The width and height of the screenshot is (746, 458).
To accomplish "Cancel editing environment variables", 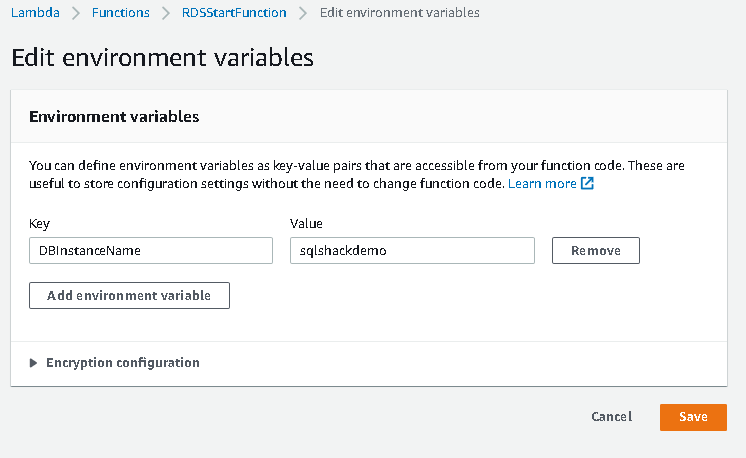I will 611,417.
